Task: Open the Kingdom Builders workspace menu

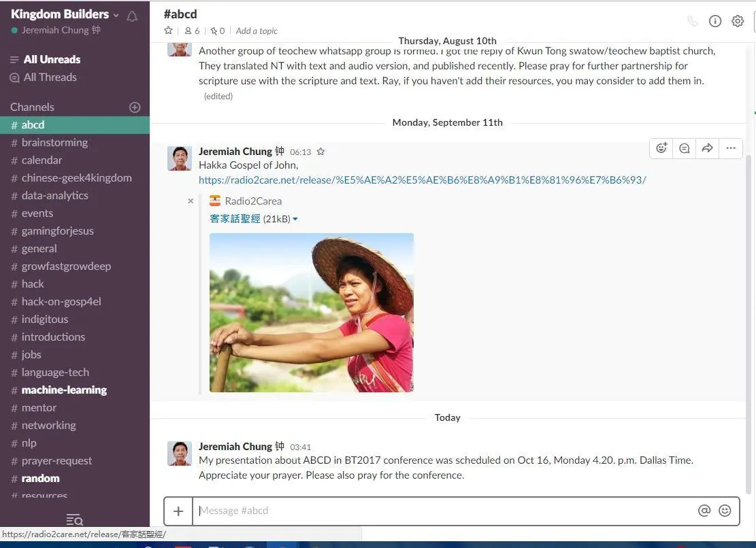Action: [x=65, y=14]
